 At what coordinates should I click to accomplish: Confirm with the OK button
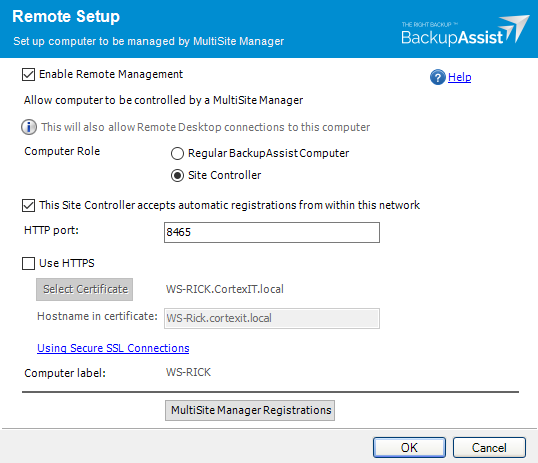click(x=409, y=448)
